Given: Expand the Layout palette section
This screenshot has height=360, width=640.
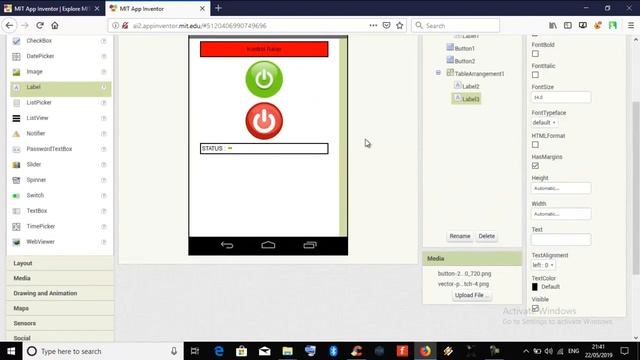Looking at the screenshot, I should pos(60,263).
